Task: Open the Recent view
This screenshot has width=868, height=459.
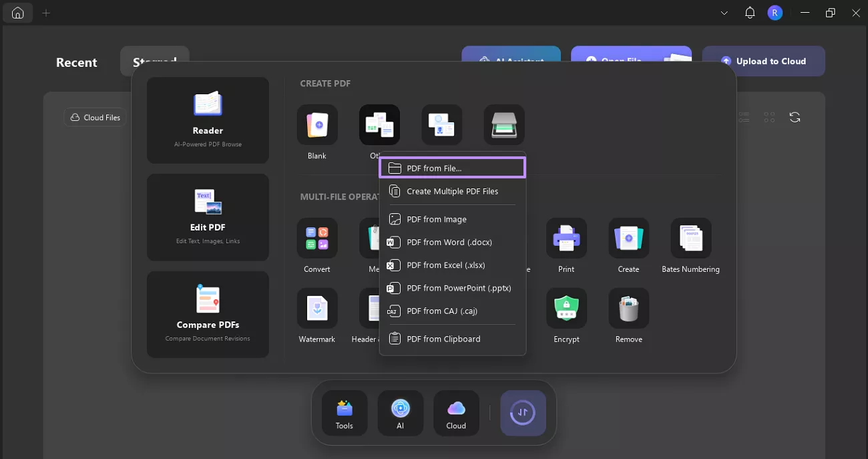Action: tap(76, 62)
